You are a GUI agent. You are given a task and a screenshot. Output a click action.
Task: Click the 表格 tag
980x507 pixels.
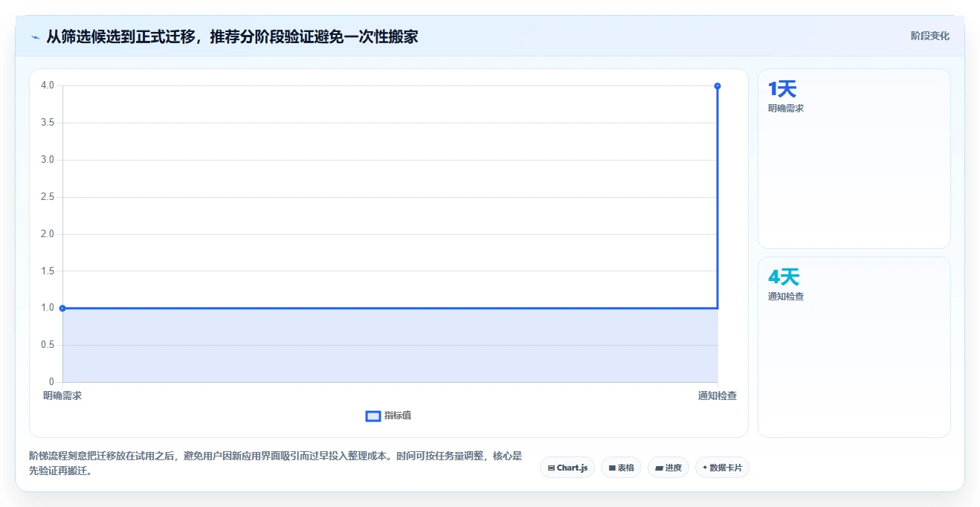621,468
